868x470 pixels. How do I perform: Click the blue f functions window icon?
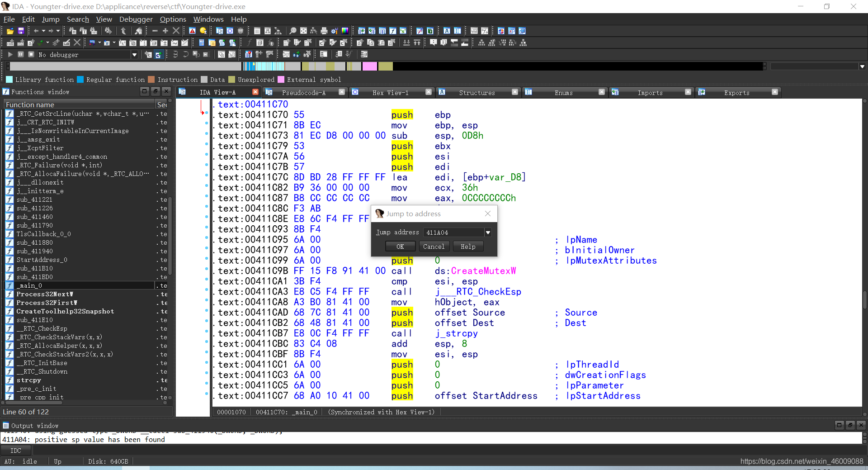point(392,31)
